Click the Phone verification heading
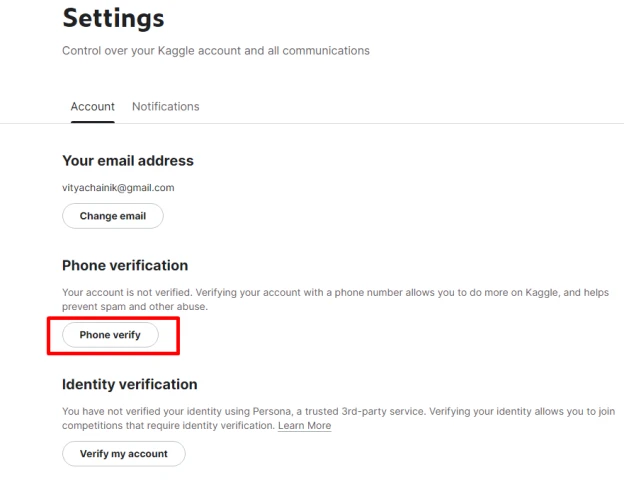This screenshot has height=494, width=624. [125, 266]
